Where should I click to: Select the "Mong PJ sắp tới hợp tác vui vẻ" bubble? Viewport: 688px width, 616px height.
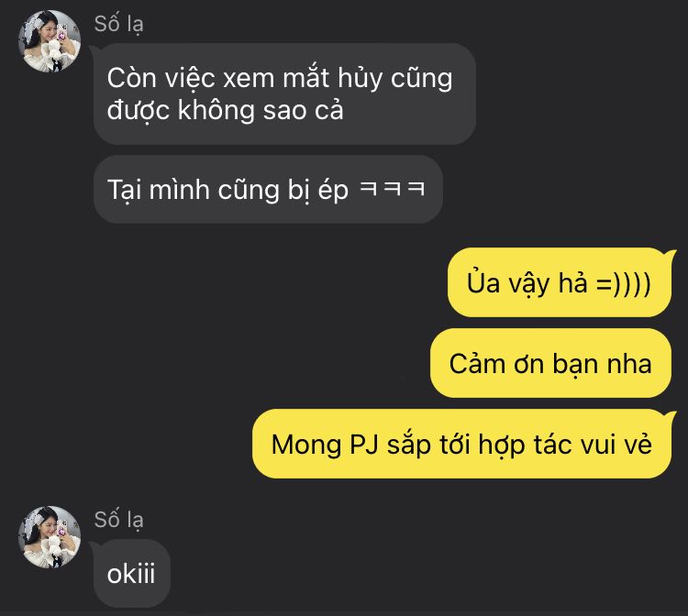(462, 445)
